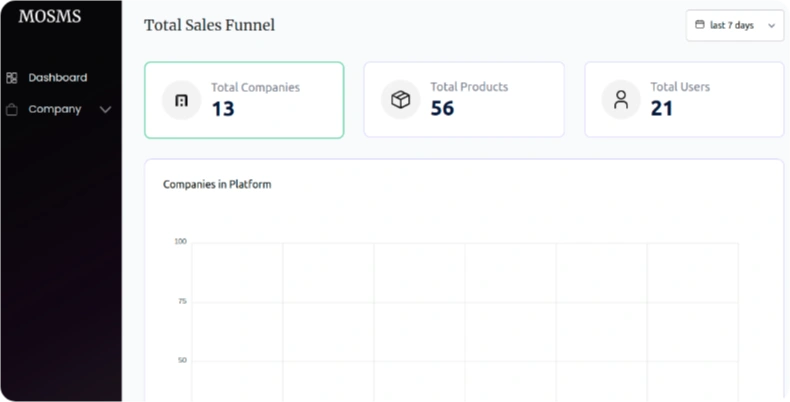Click the person icon on Total Users card
Screen dimensions: 790x402
621,100
